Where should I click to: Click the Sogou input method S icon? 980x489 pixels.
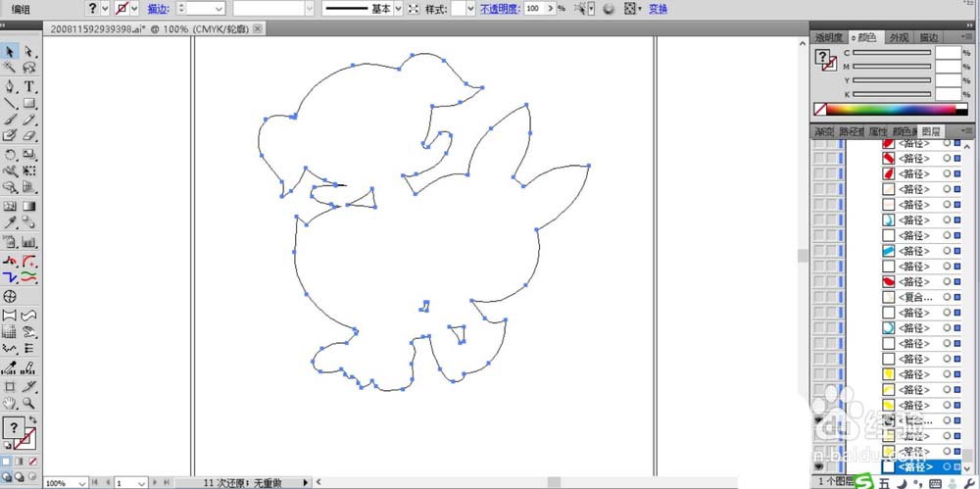click(x=865, y=483)
